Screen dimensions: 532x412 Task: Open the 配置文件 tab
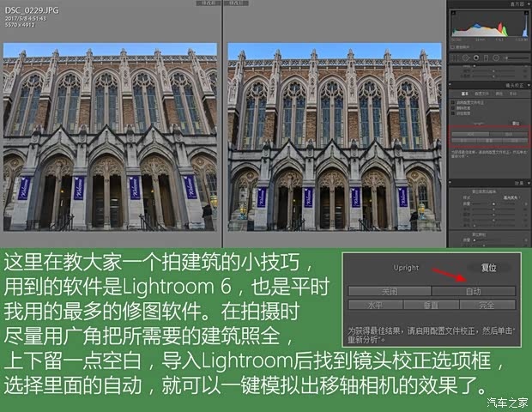pos(481,94)
